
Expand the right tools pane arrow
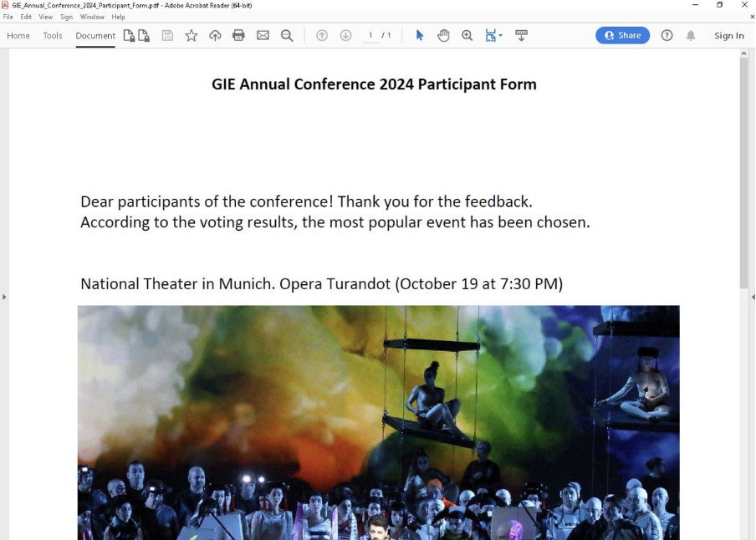pyautogui.click(x=753, y=297)
